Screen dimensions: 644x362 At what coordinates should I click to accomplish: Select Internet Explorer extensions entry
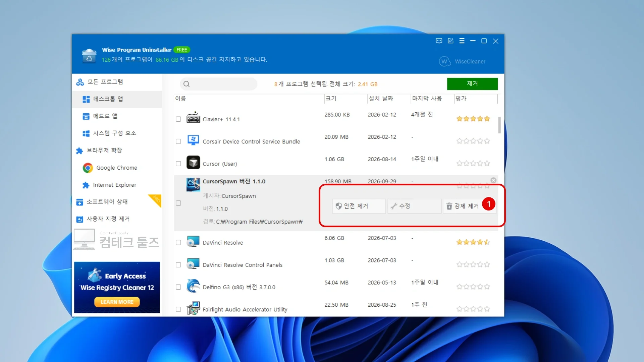[117, 185]
